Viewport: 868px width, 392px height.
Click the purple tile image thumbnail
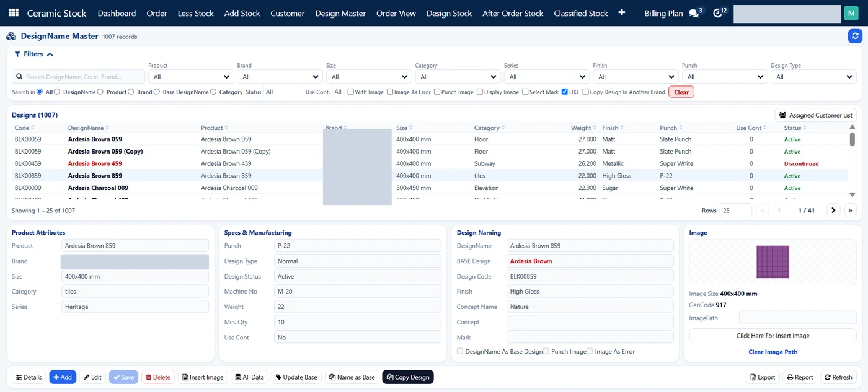773,262
